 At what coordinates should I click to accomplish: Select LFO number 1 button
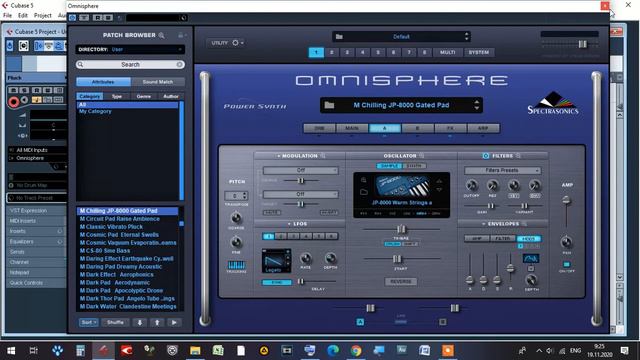coord(268,236)
